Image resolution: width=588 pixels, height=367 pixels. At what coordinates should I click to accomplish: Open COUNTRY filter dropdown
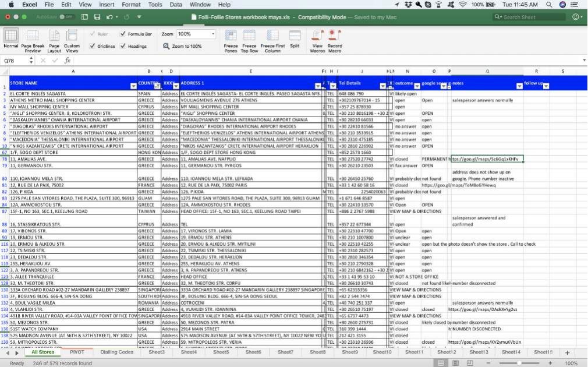pos(157,86)
